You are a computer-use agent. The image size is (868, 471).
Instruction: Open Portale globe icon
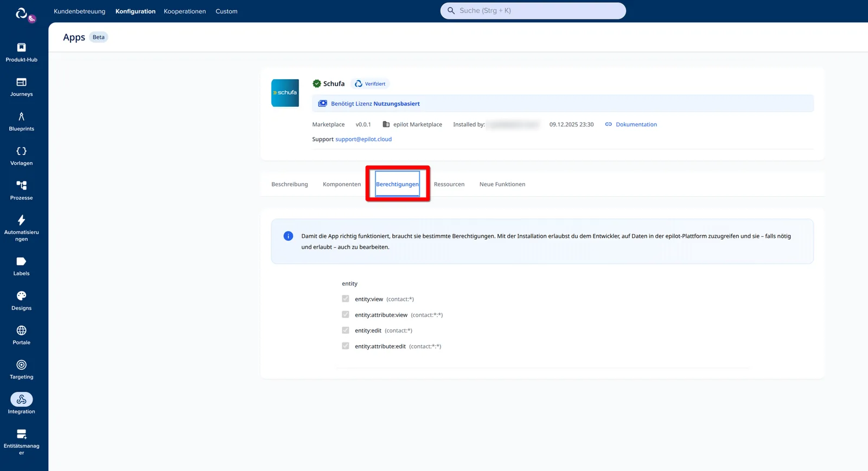[21, 331]
